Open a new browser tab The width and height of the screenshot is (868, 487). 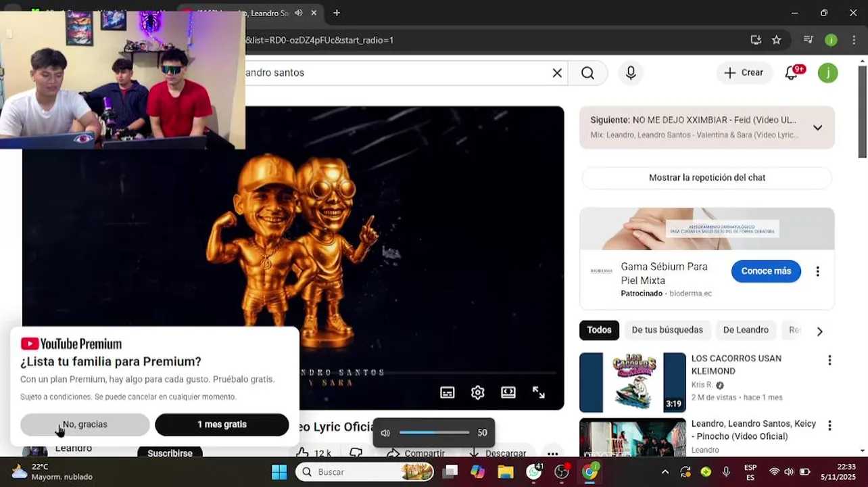point(337,13)
